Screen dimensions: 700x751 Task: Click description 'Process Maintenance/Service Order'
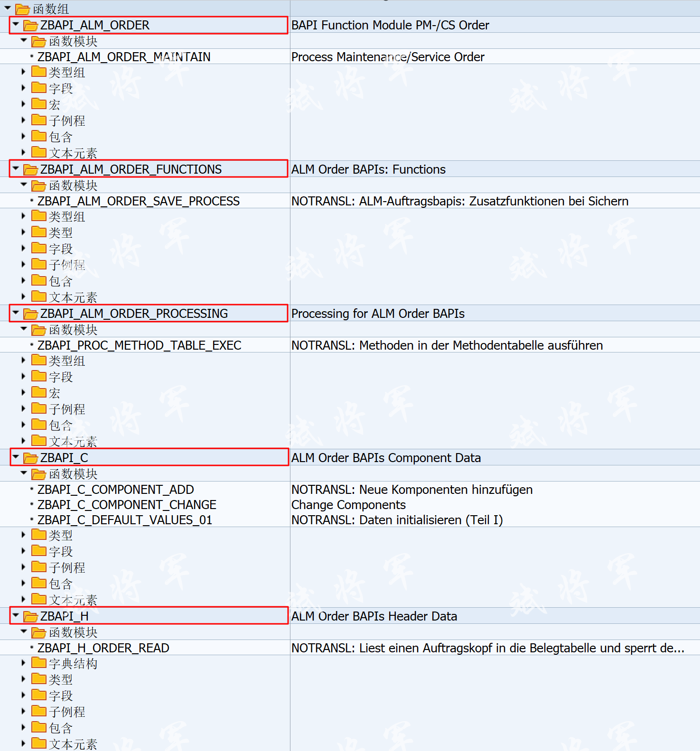tap(388, 57)
